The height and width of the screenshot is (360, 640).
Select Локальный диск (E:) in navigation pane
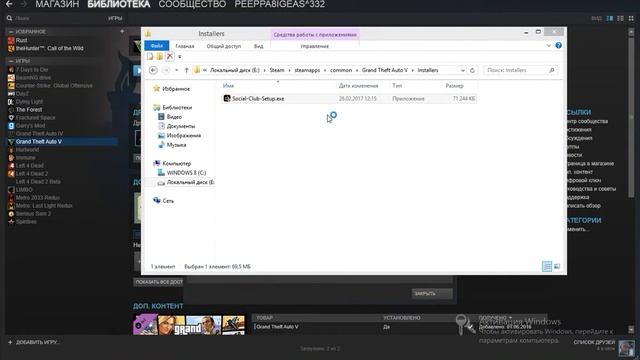(x=186, y=182)
